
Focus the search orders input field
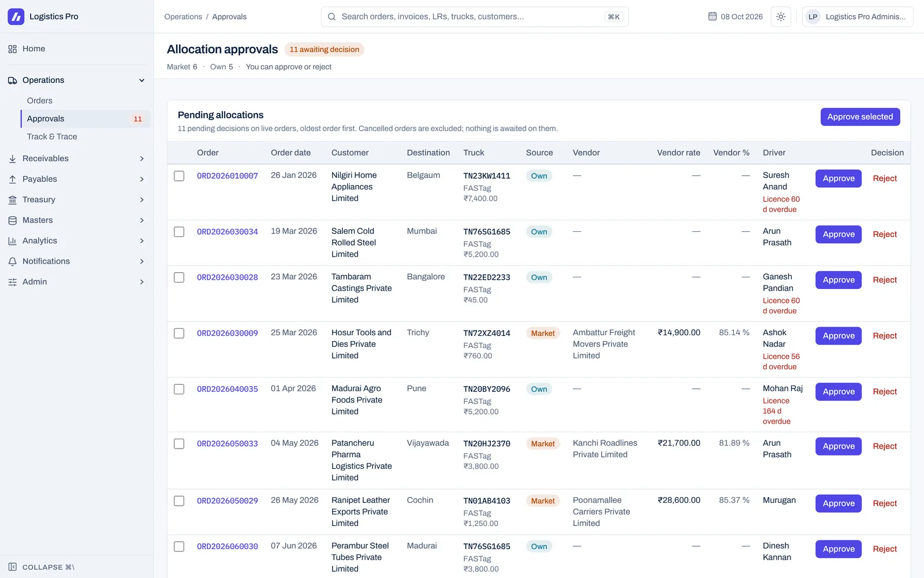pos(474,17)
